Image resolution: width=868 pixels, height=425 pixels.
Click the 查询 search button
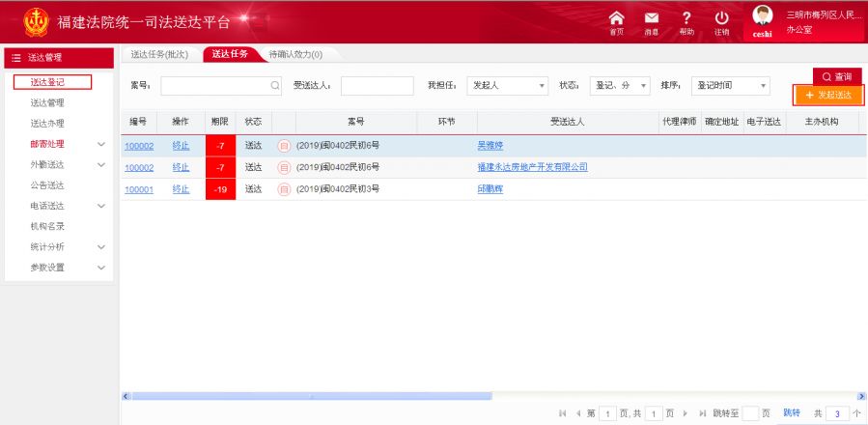[837, 76]
